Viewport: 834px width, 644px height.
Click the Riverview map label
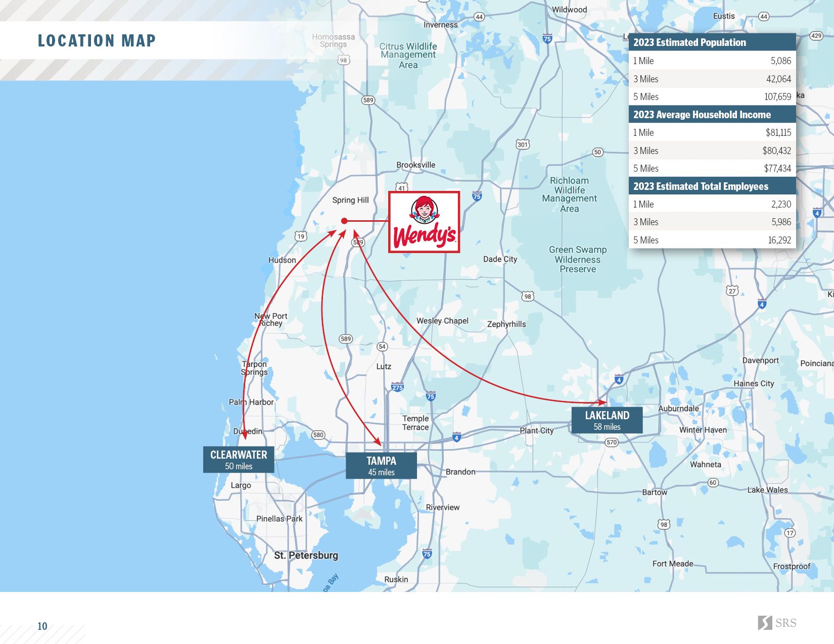click(x=443, y=507)
